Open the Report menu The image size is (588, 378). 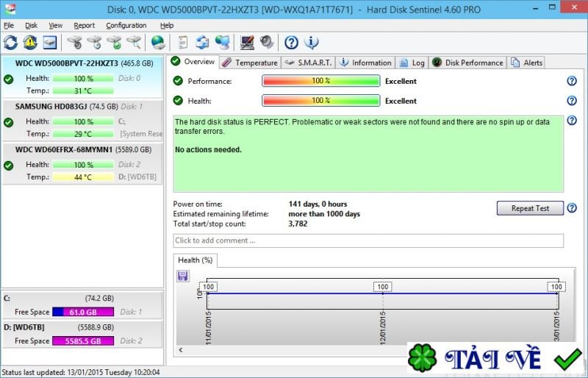click(x=84, y=25)
